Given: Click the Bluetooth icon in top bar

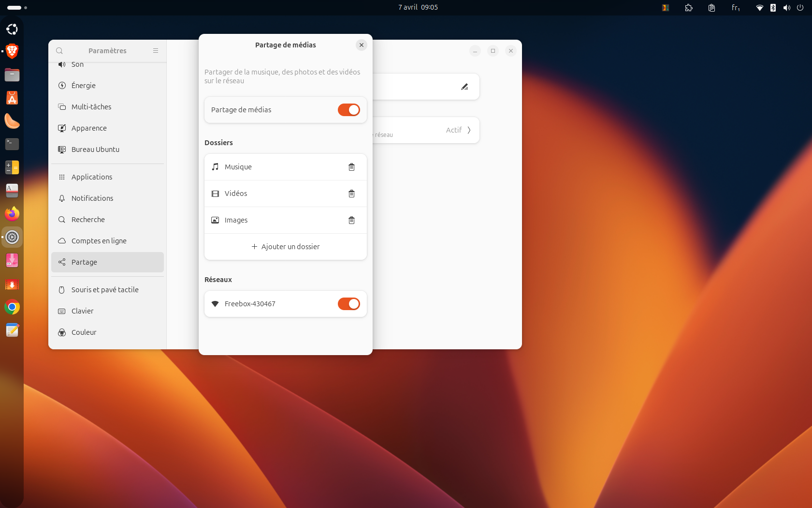Looking at the screenshot, I should [773, 8].
